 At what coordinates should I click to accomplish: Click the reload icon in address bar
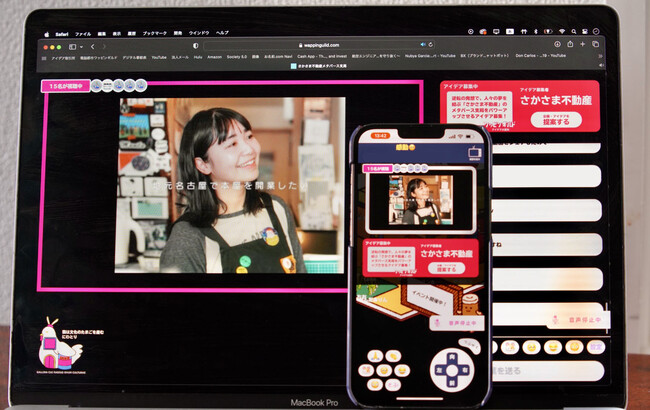pos(431,44)
